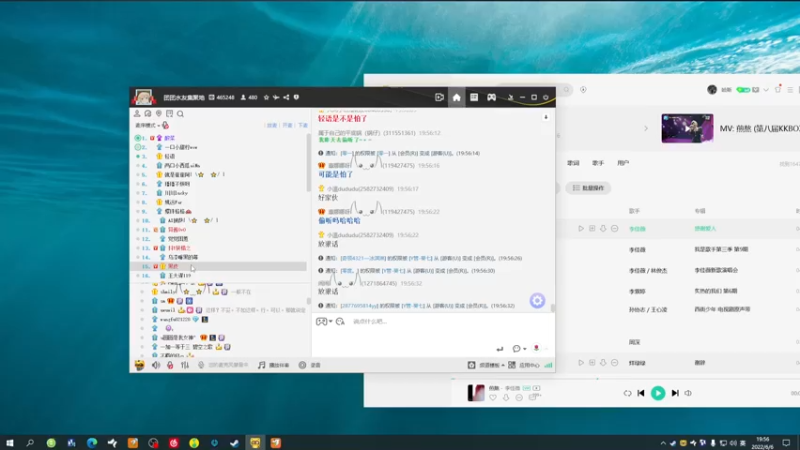Image resolution: width=800 pixels, height=450 pixels.
Task: Expand the gamepad dropdown arrow beside chat input
Action: click(331, 321)
